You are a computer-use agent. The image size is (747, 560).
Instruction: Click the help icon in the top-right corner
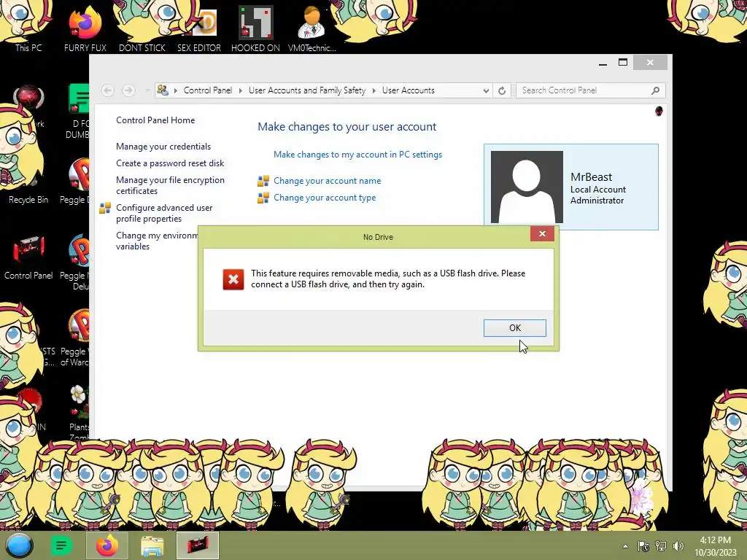(659, 112)
